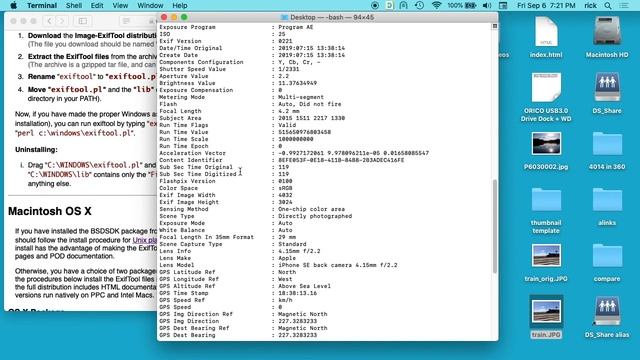Open the Window menu
The height and width of the screenshot is (360, 640).
pyautogui.click(x=150, y=5)
